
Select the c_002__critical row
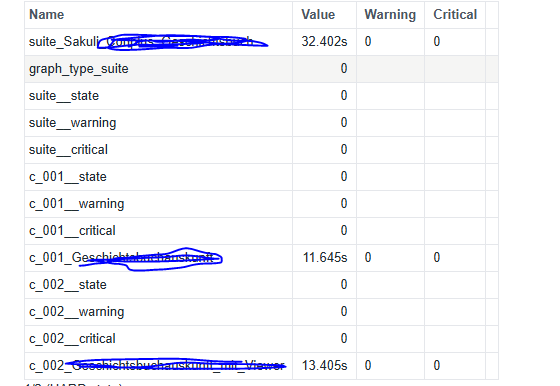[x=261, y=339]
